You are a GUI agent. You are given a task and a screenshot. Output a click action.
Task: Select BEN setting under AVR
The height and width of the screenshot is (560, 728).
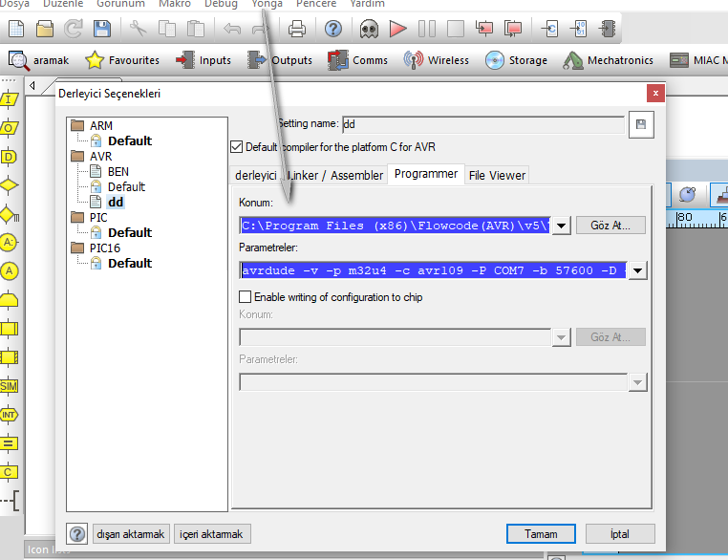tap(118, 172)
